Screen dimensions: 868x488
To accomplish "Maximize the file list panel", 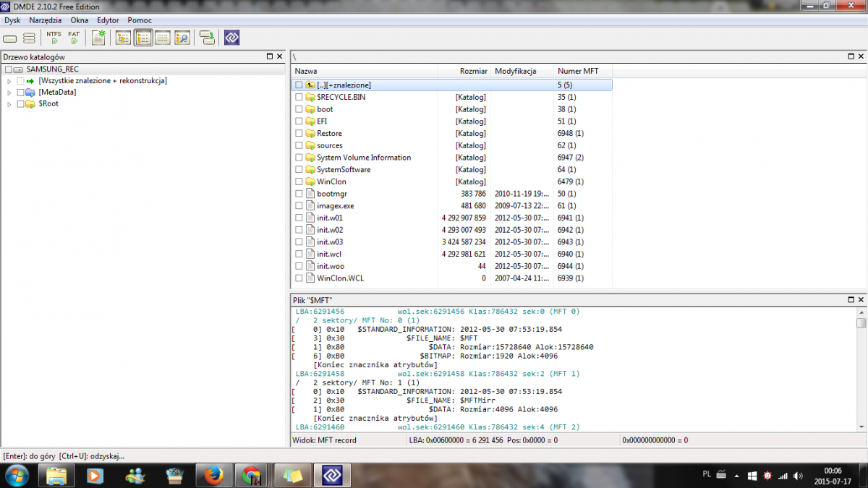I will coord(851,56).
